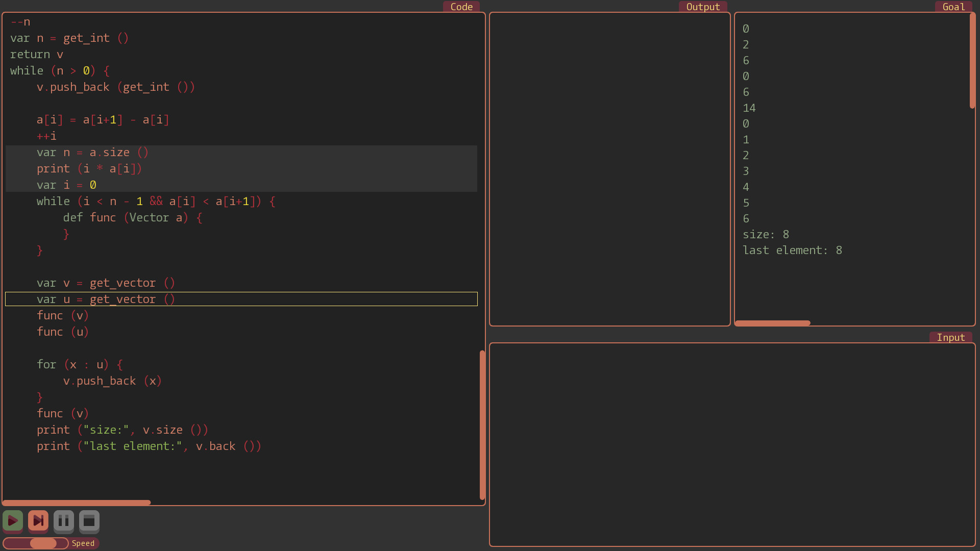
Task: Select the Goal panel label
Action: coord(953,7)
